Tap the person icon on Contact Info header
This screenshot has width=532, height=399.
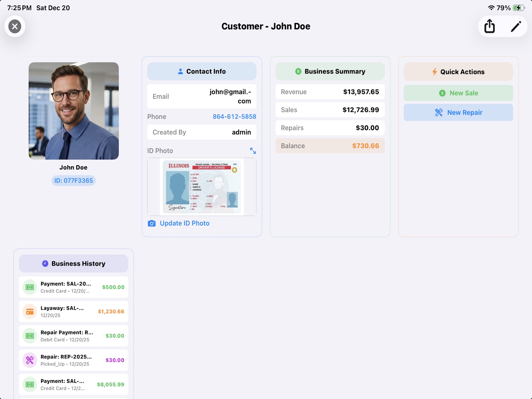[180, 71]
